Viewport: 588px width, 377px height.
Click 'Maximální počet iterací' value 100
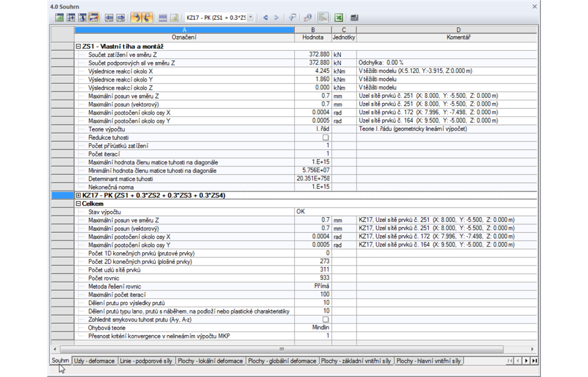click(313, 294)
